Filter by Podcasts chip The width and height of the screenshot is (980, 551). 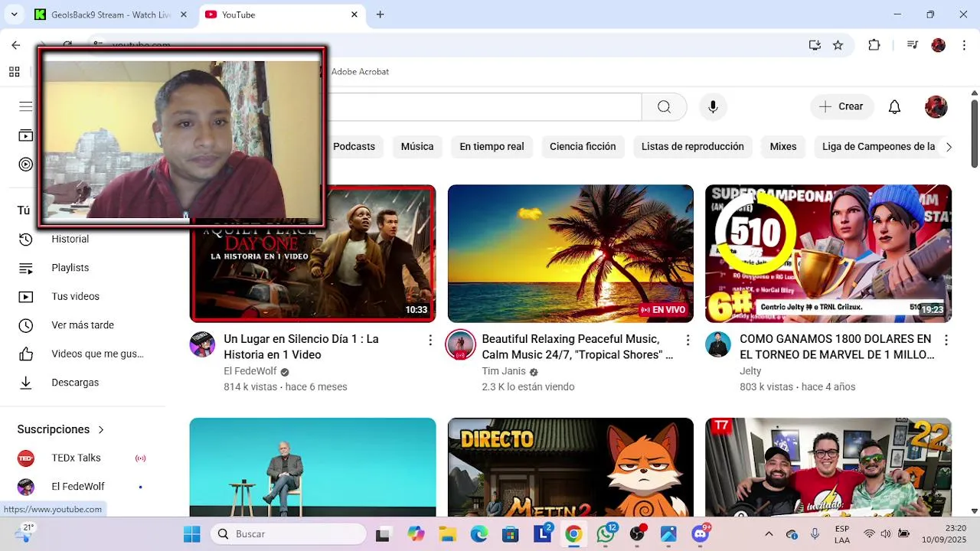pos(354,147)
